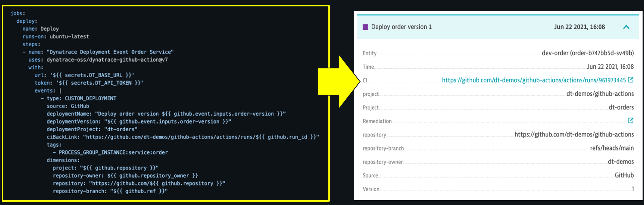This screenshot has height=205, width=644.
Task: Select the 'uses: dynatrace-oss/dynatrace-github-action@v7' line
Action: [98, 60]
